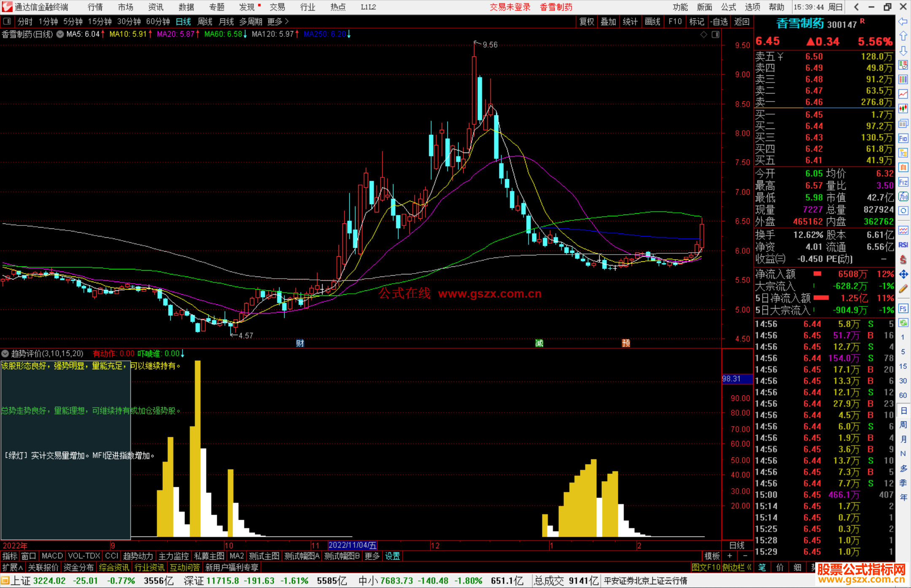Click the line trend chart icon in sidebar

pos(903,94)
